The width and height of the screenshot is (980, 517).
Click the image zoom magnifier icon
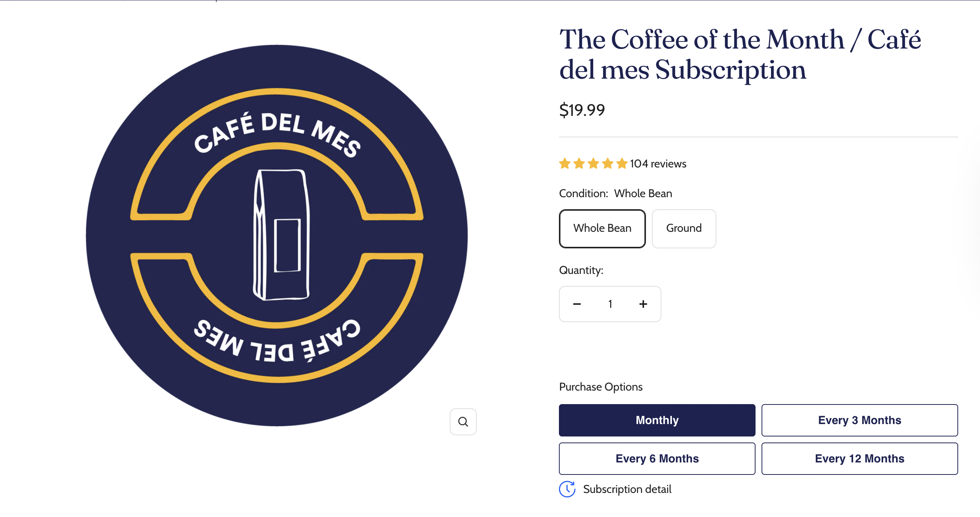[x=463, y=421]
